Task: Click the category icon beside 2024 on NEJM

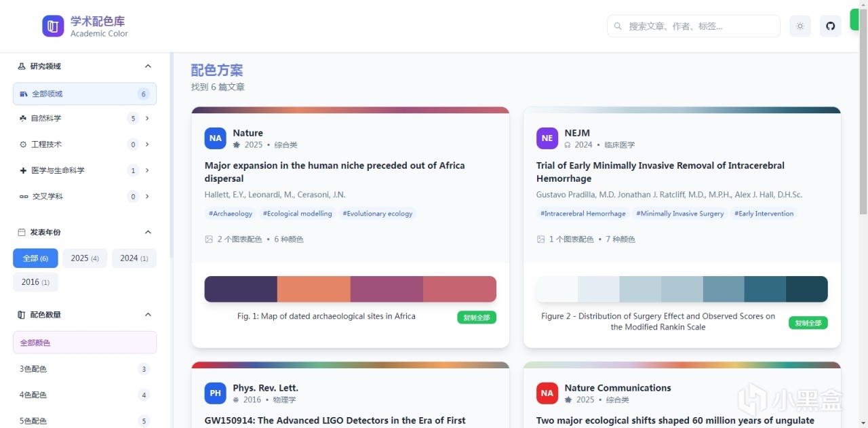Action: [568, 145]
